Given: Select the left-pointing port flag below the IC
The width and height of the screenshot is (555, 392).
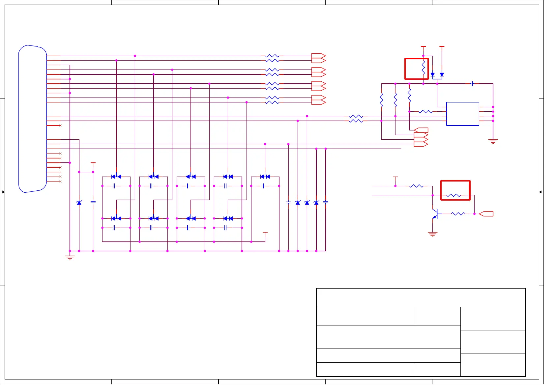Looking at the screenshot, I should pos(421,130).
